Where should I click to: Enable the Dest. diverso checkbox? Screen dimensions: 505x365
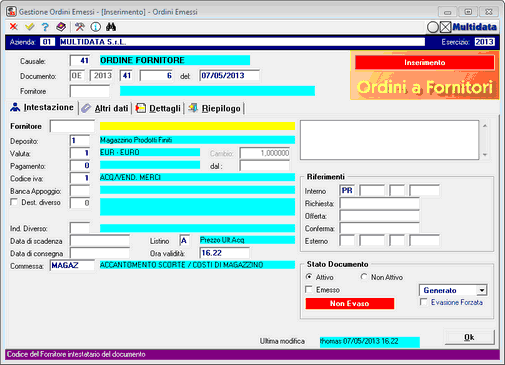click(14, 202)
